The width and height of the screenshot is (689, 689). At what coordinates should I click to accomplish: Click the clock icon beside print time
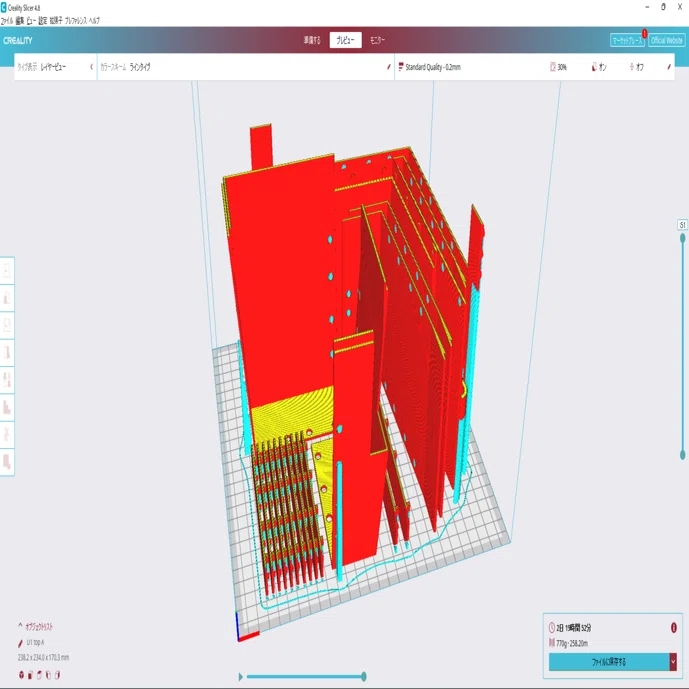(x=552, y=627)
